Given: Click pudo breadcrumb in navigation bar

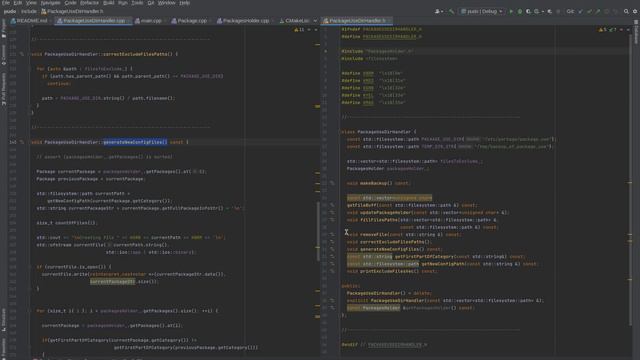Looking at the screenshot, I should pos(10,11).
